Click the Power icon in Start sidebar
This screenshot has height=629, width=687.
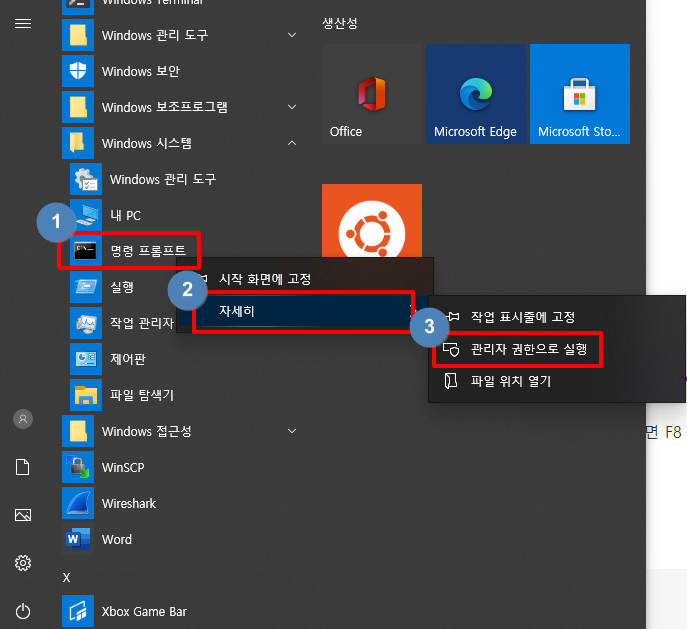click(x=23, y=611)
